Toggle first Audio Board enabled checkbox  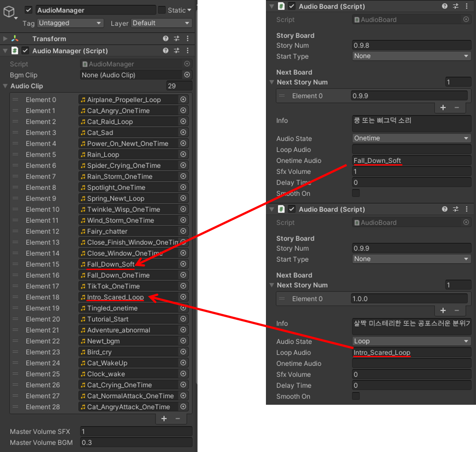pyautogui.click(x=292, y=6)
